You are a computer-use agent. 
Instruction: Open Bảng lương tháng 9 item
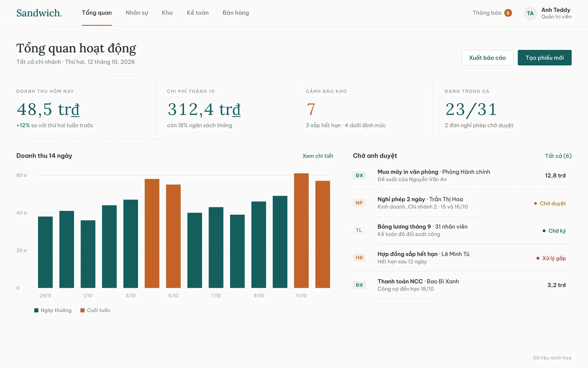click(462, 230)
